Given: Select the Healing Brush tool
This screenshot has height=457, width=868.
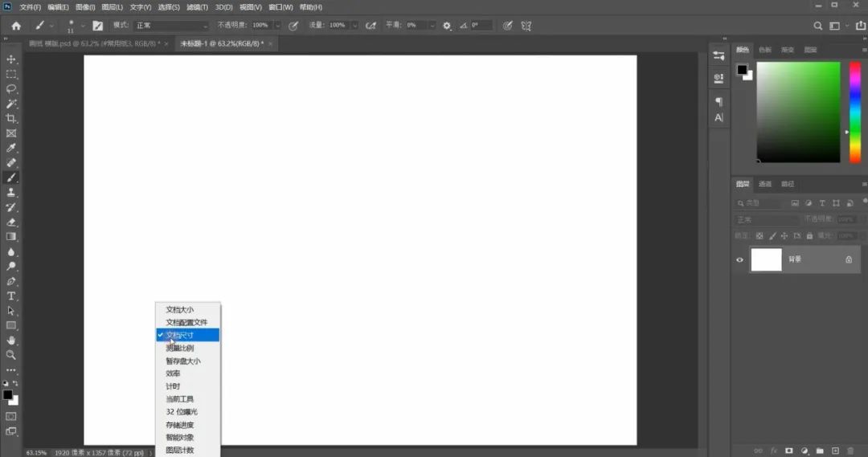Looking at the screenshot, I should coord(11,163).
